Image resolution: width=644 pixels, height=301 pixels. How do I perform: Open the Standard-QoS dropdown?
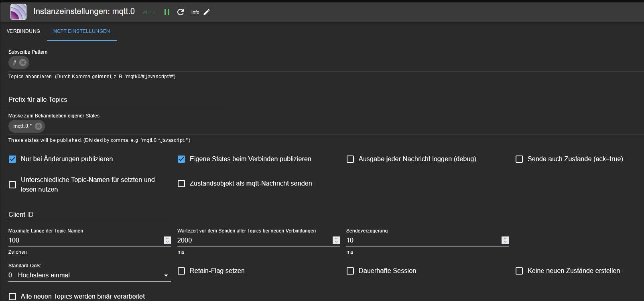coord(89,275)
